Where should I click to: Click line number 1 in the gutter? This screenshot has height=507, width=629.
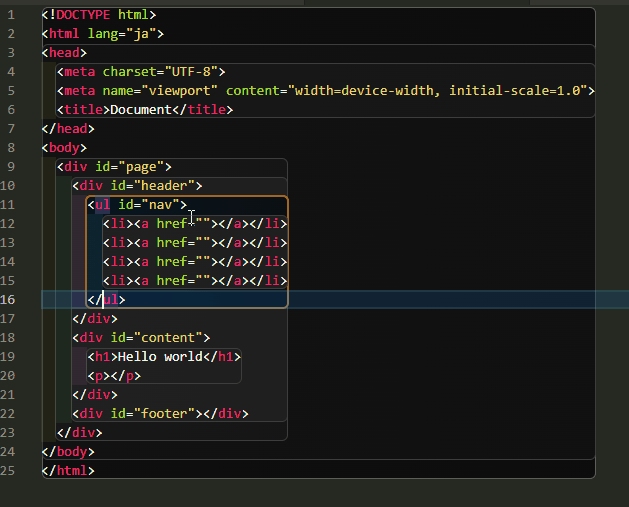pos(10,15)
